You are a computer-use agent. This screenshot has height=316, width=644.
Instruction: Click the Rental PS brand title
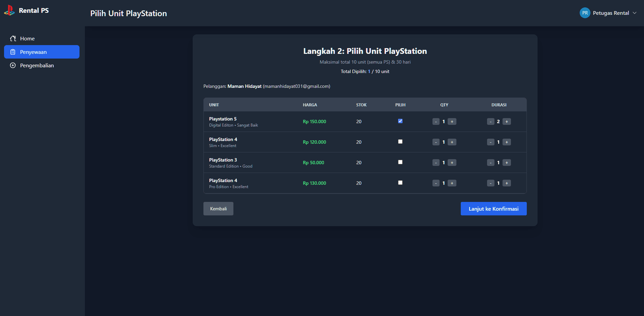coord(34,10)
